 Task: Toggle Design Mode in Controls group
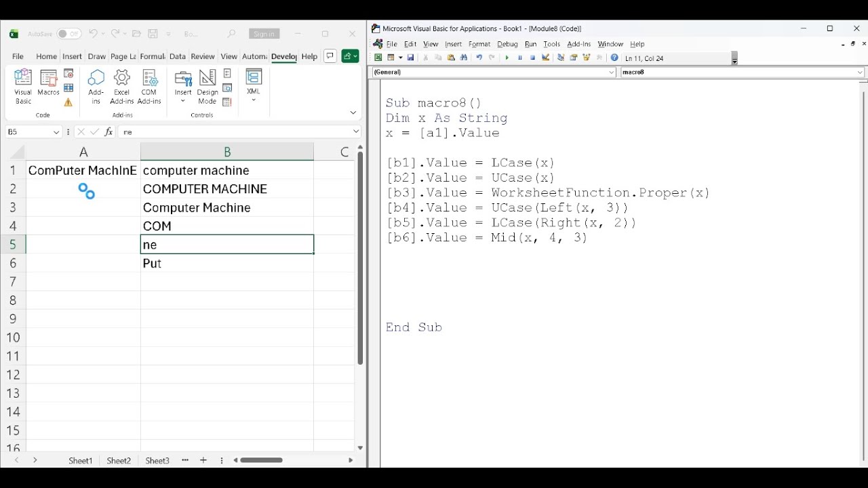pos(208,87)
